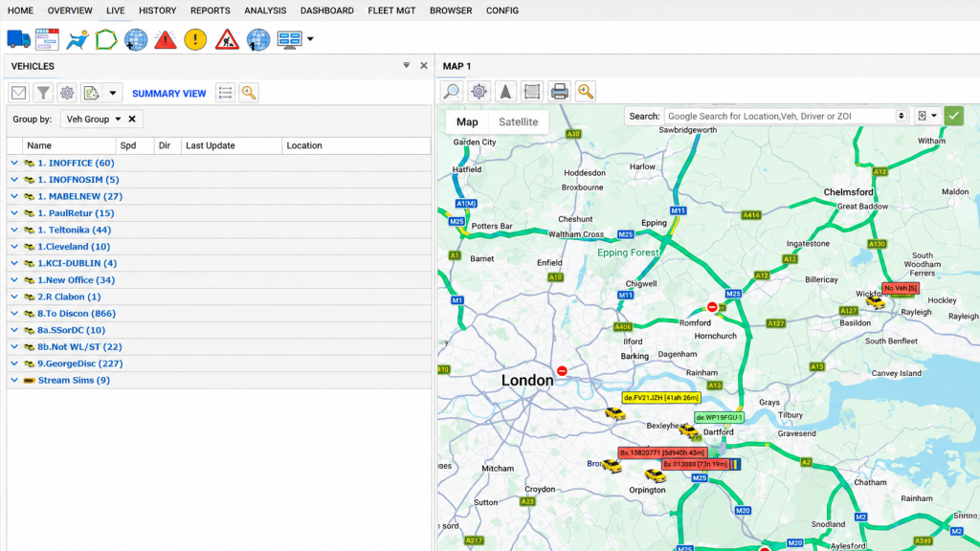Select the 2.R Clabon (1) group row
This screenshot has height=551, width=980.
coord(219,297)
